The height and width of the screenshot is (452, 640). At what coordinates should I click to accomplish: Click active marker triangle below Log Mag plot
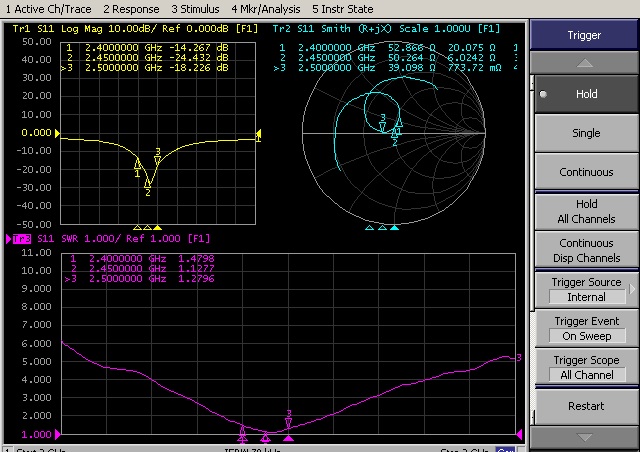158,227
